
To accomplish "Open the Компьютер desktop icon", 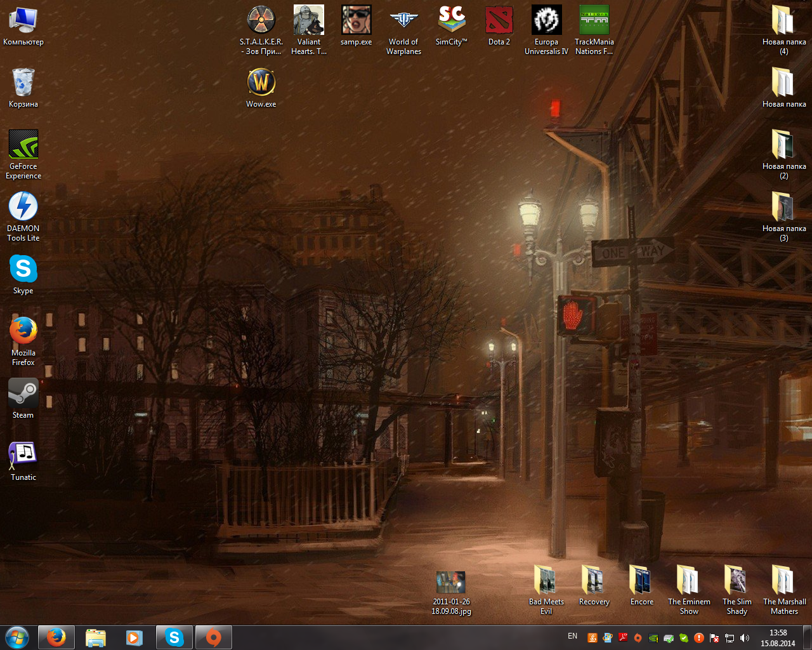I will click(x=23, y=26).
